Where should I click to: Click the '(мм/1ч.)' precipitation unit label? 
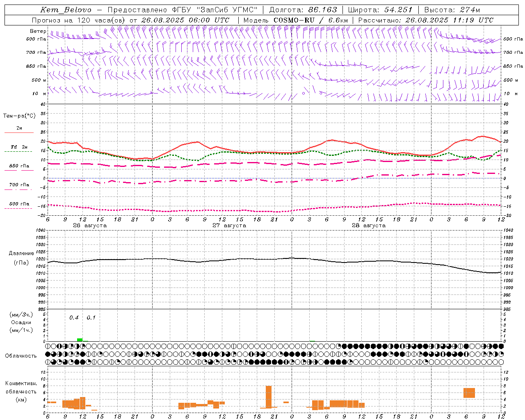coord(21,330)
